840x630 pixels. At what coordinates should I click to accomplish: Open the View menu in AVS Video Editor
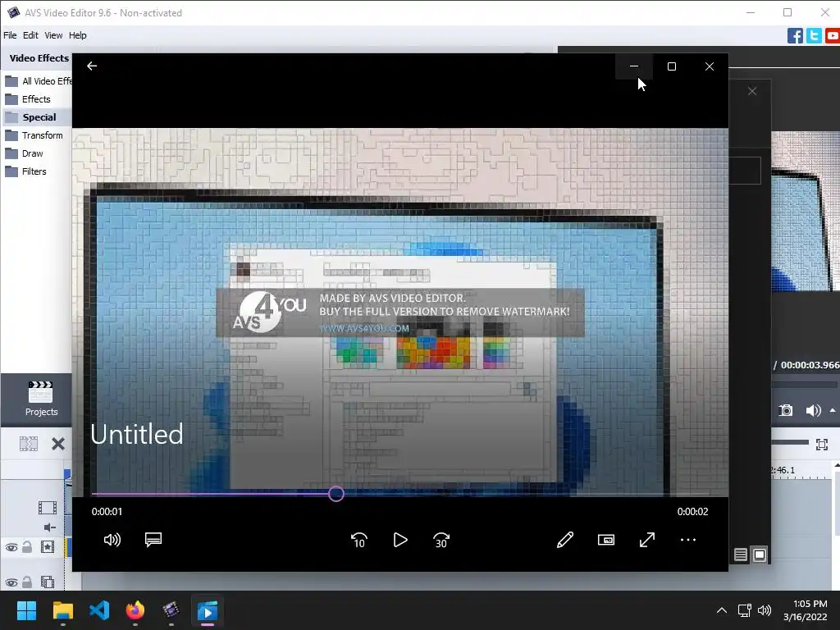pos(53,35)
